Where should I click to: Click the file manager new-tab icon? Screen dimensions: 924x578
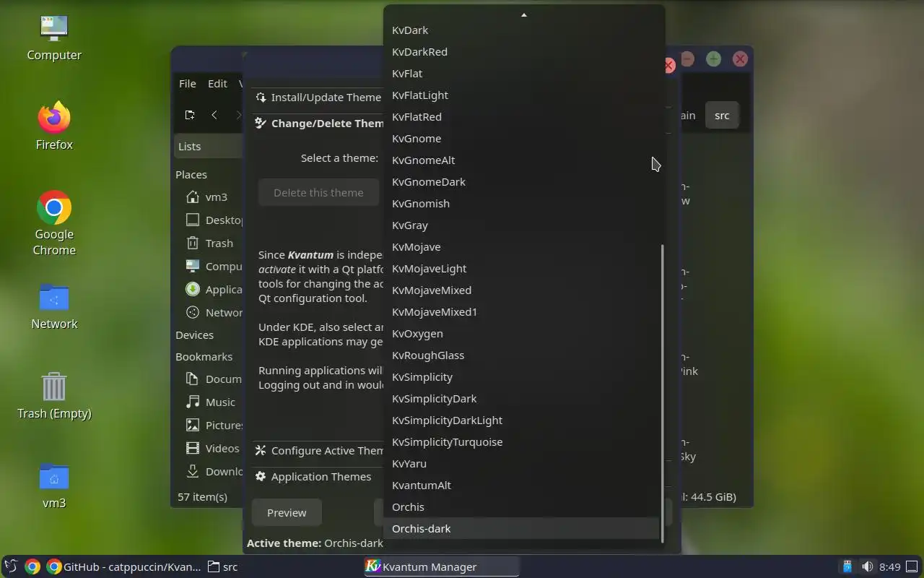click(x=190, y=115)
